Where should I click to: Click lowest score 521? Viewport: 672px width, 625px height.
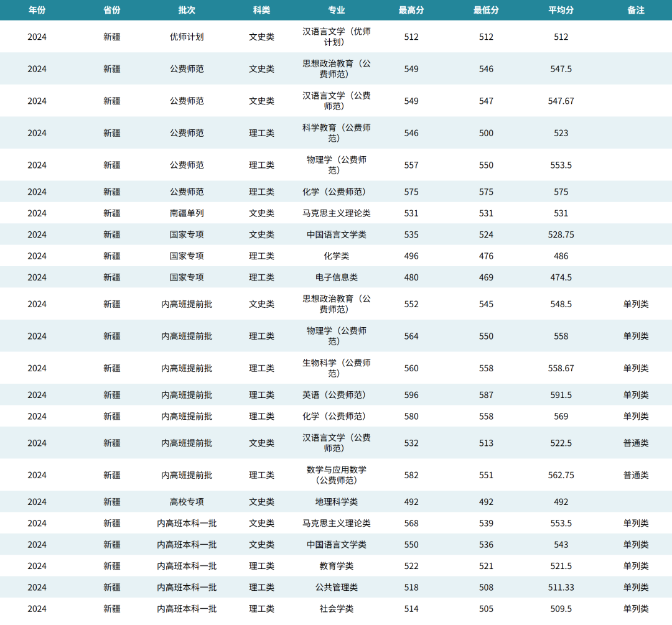click(x=486, y=567)
